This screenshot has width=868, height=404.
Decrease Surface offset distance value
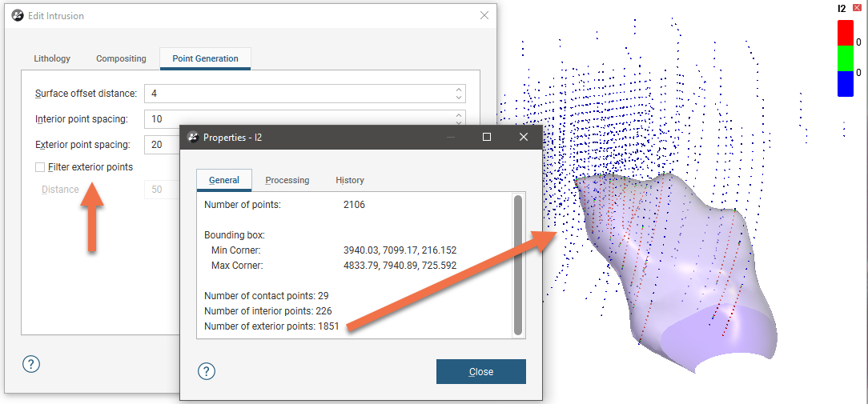click(x=459, y=98)
